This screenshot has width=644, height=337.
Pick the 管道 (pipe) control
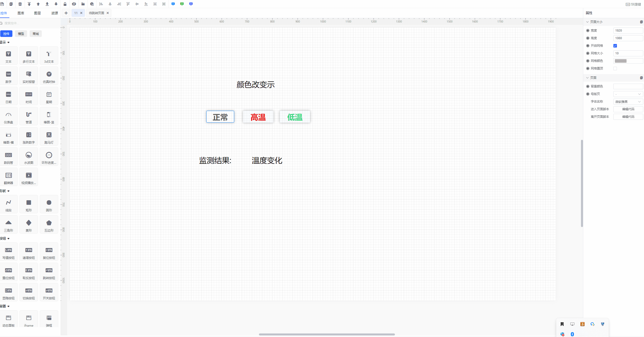coord(29,116)
